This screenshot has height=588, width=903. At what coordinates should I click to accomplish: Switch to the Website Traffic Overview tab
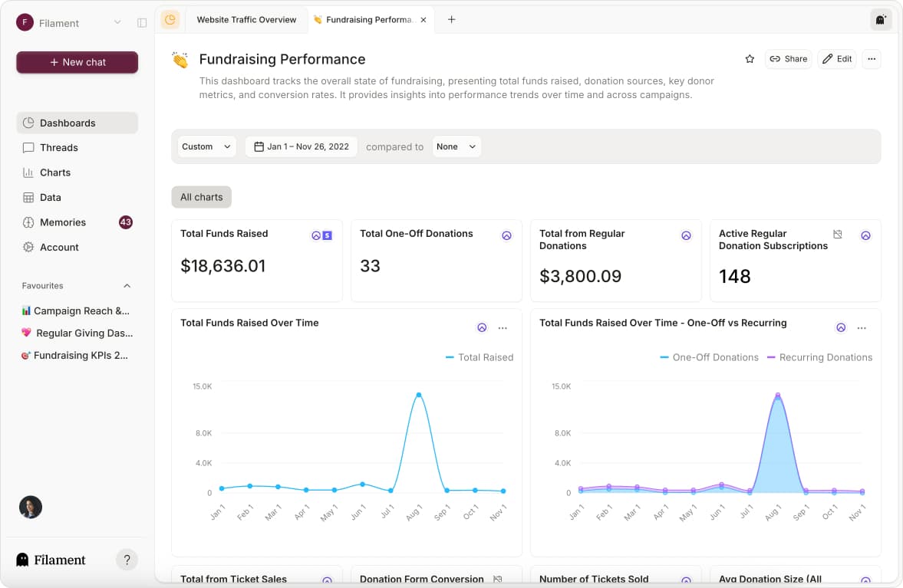coord(246,19)
